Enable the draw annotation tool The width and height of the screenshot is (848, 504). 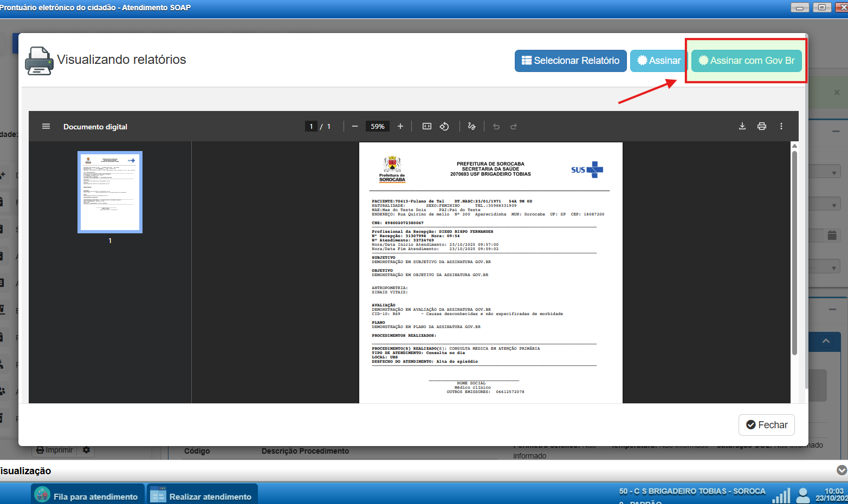tap(471, 127)
